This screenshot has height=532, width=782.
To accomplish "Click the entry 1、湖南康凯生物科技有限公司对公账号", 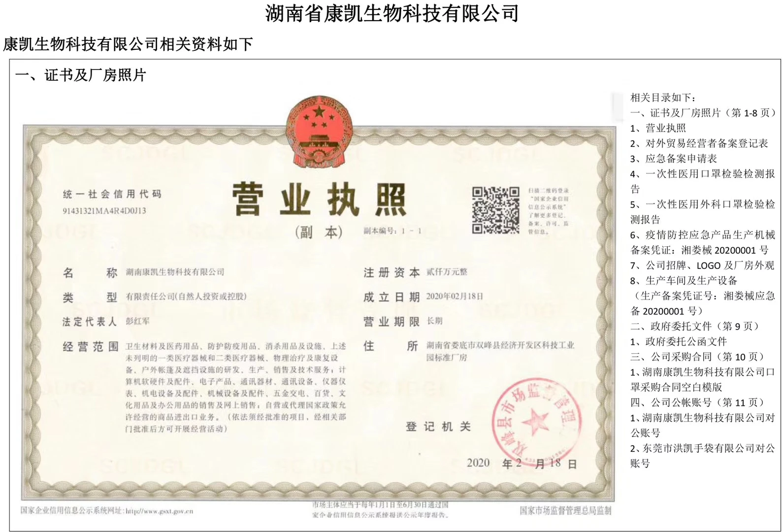I will (703, 426).
